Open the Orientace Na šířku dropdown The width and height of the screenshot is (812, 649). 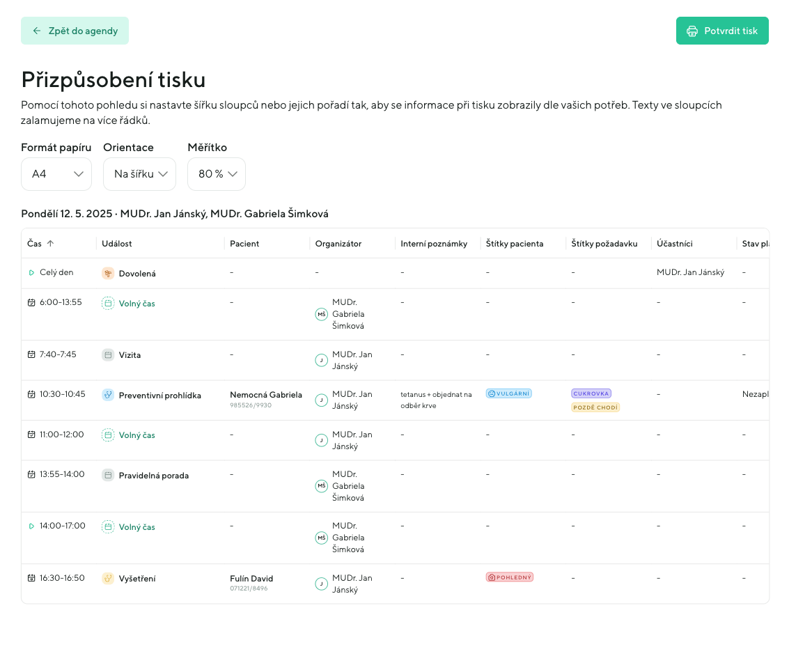coord(139,174)
